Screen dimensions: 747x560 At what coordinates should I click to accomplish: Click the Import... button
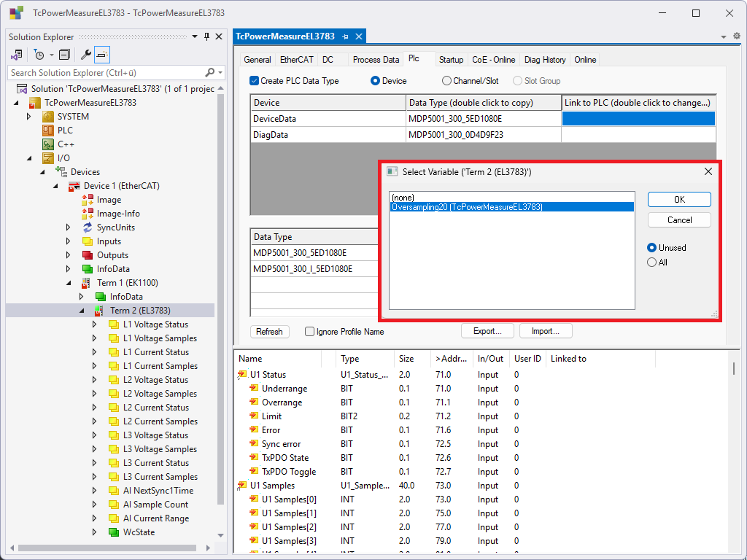(x=546, y=331)
